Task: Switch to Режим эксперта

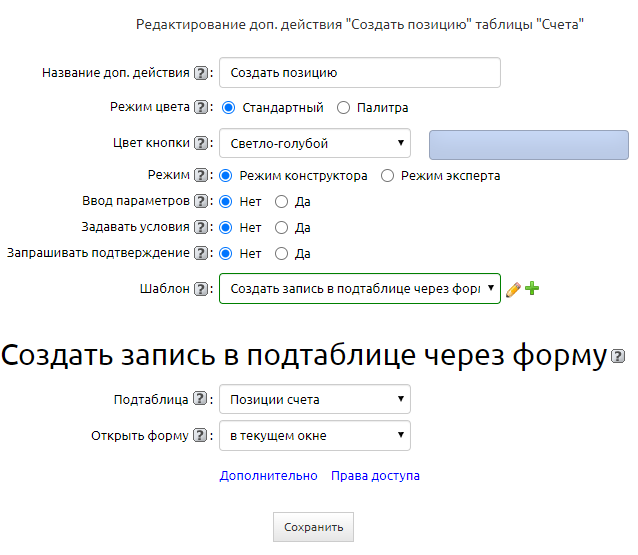Action: pos(388,175)
